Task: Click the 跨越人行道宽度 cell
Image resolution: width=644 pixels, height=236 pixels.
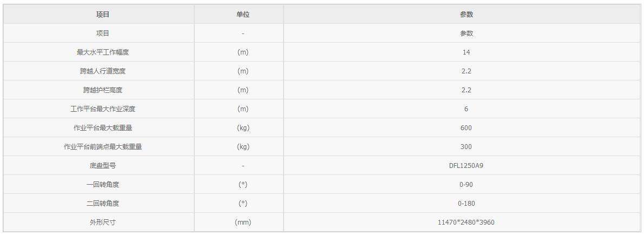Action: [103, 71]
